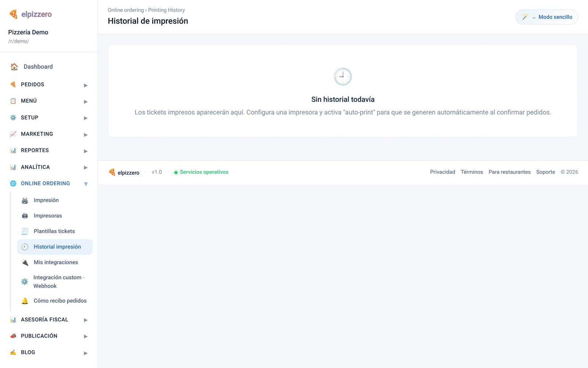This screenshot has height=368, width=588.
Task: Open Plantillas tickets page
Action: point(55,231)
